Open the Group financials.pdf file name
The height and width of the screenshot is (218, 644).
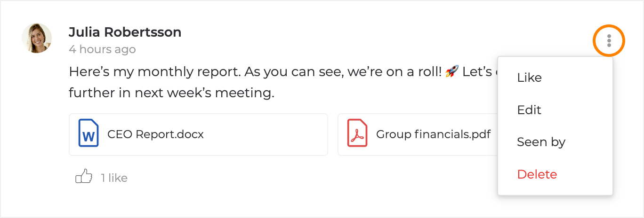tap(433, 134)
